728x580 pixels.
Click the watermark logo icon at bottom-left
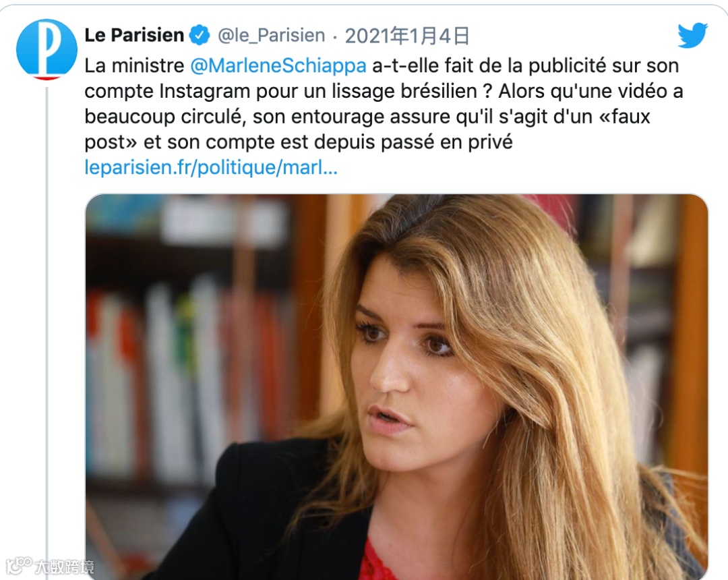(19, 565)
